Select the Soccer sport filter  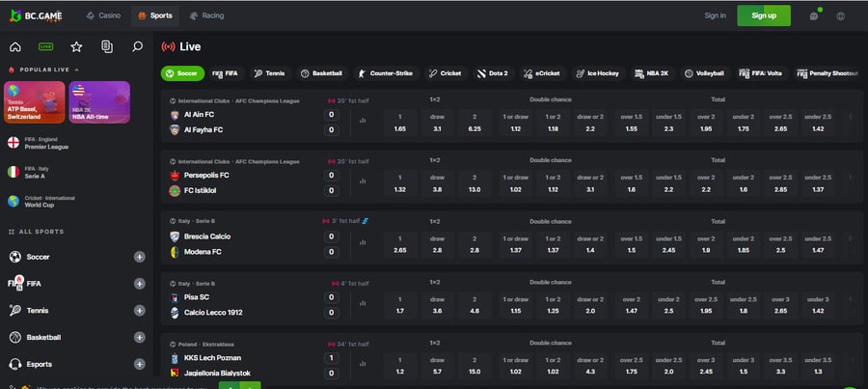[x=182, y=73]
